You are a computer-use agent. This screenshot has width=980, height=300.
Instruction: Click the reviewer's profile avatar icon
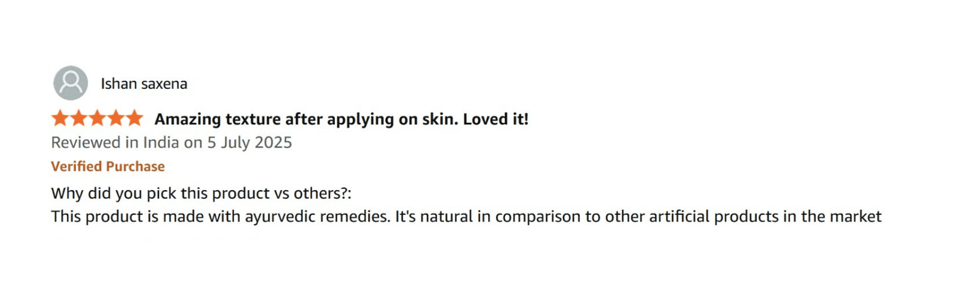[70, 83]
